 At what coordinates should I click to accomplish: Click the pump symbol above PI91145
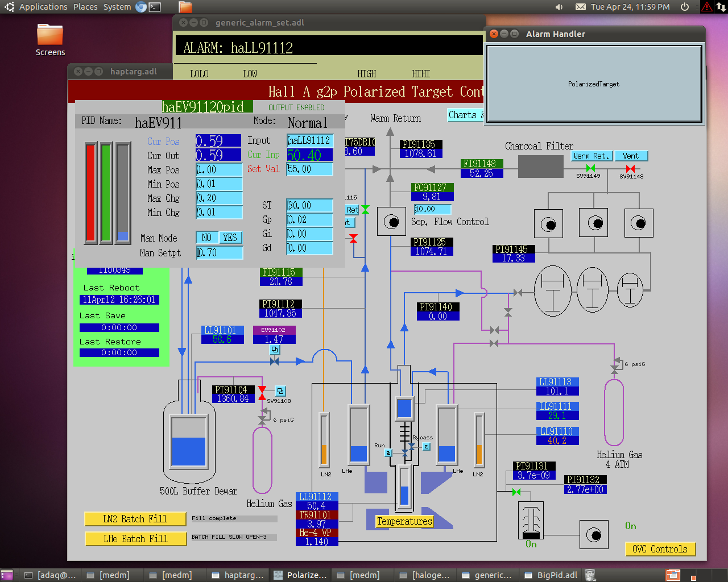pyautogui.click(x=548, y=223)
